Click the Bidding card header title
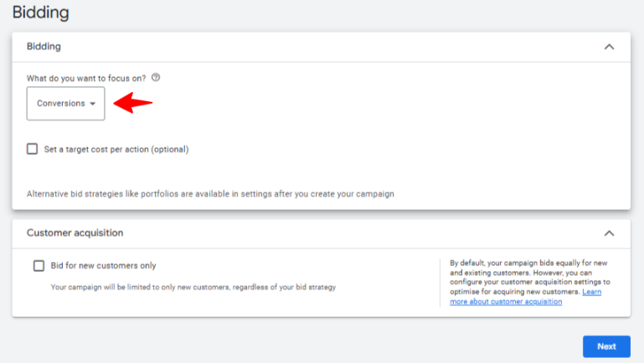Image resolution: width=644 pixels, height=363 pixels. (44, 47)
